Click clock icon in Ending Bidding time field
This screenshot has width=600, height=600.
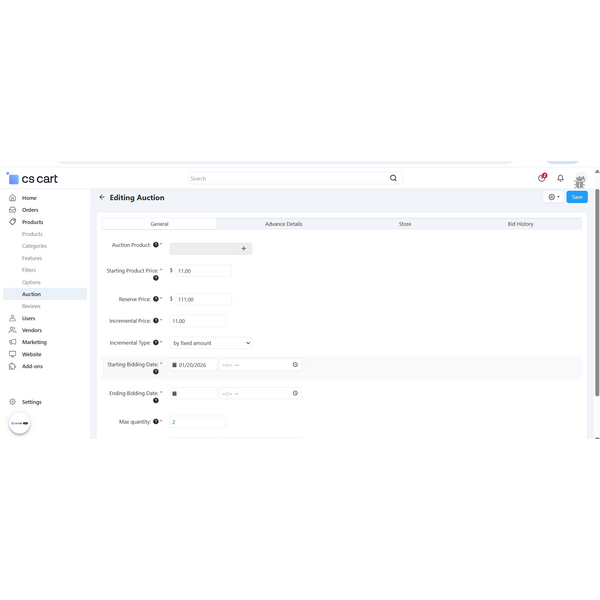pyautogui.click(x=295, y=393)
